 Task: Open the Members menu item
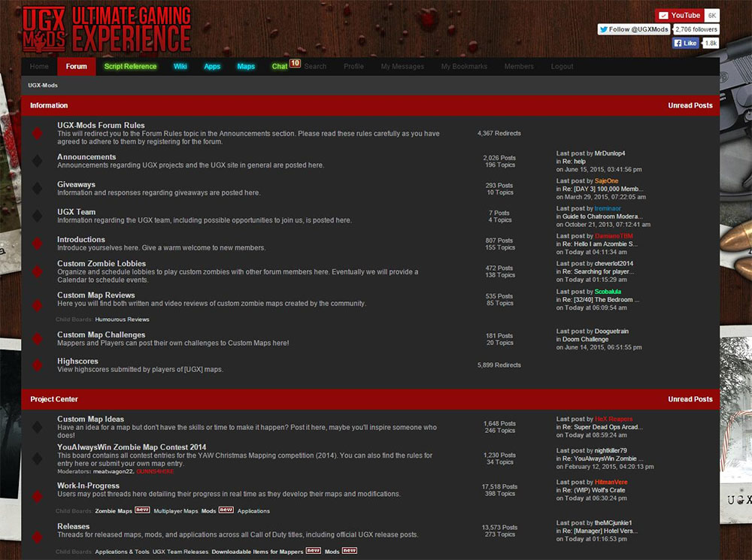(x=519, y=67)
